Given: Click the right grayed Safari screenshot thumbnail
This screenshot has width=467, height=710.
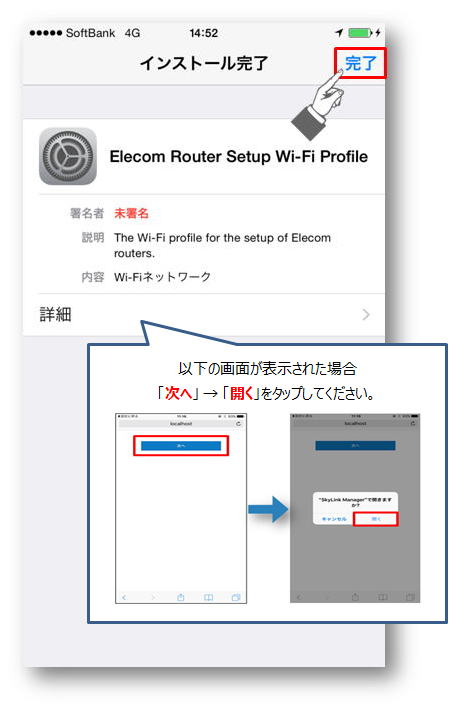Looking at the screenshot, I should point(355,508).
